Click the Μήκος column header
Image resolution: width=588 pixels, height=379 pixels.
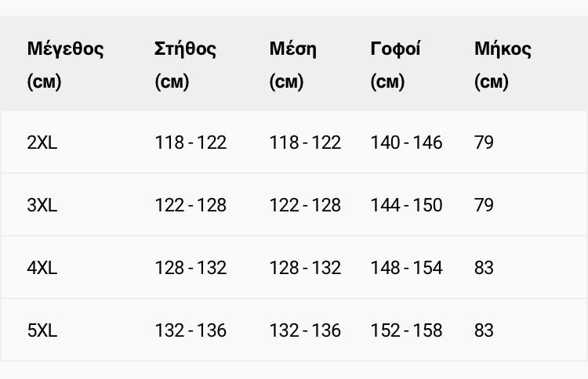[503, 65]
